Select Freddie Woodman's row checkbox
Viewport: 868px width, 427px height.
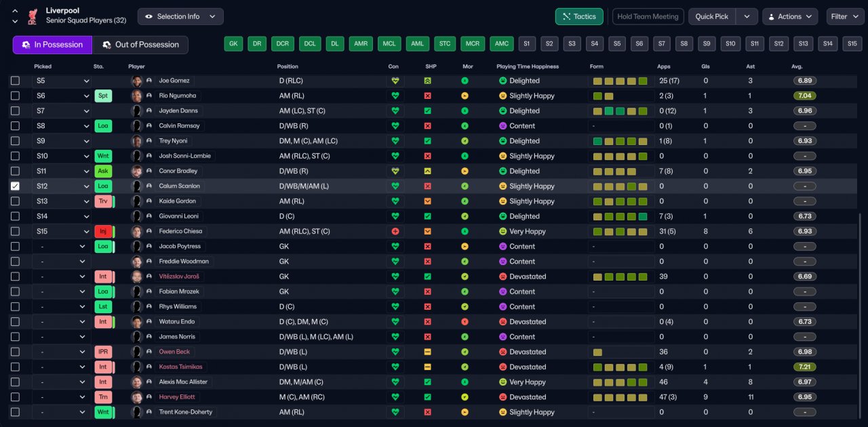pyautogui.click(x=15, y=262)
